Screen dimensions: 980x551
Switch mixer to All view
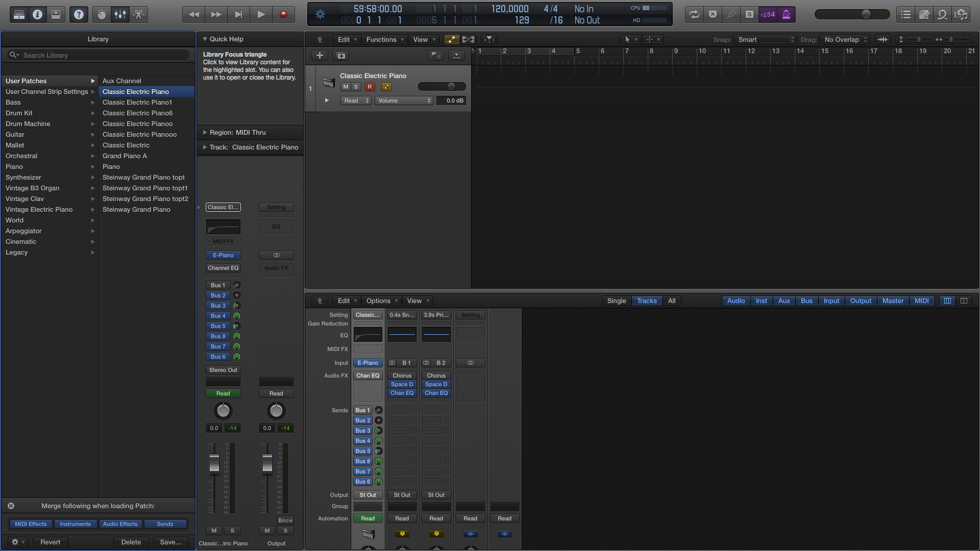point(672,300)
